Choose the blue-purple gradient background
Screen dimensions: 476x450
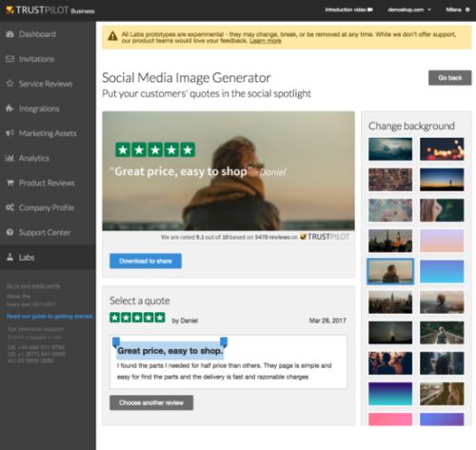click(442, 420)
